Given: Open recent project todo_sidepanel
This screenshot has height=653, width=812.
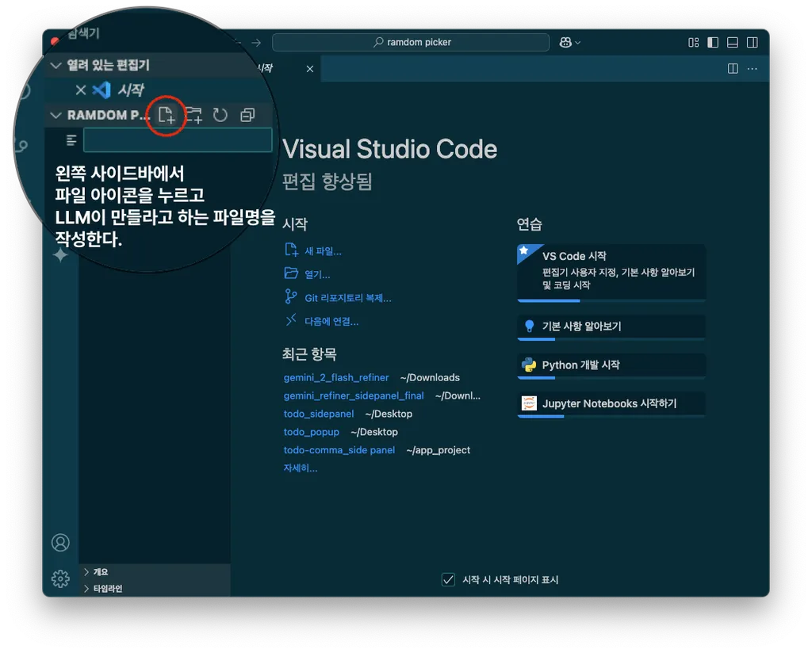Looking at the screenshot, I should [319, 414].
